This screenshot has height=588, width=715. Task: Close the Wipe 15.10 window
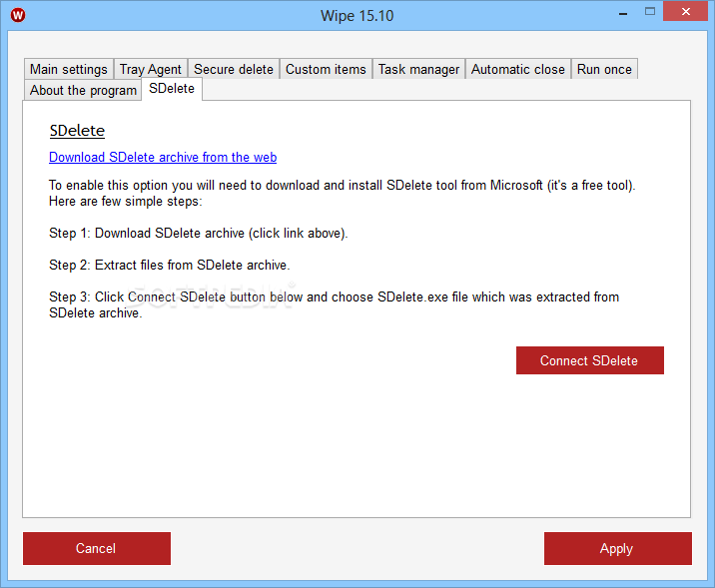pyautogui.click(x=685, y=11)
